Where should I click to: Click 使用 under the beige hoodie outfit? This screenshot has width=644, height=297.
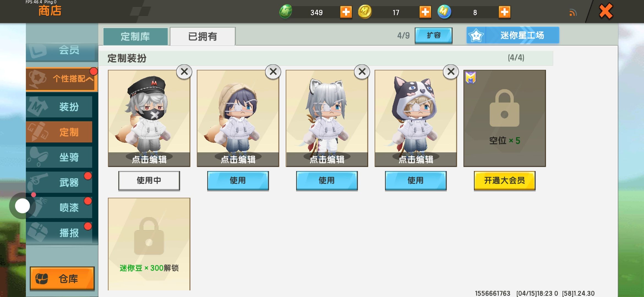(238, 180)
